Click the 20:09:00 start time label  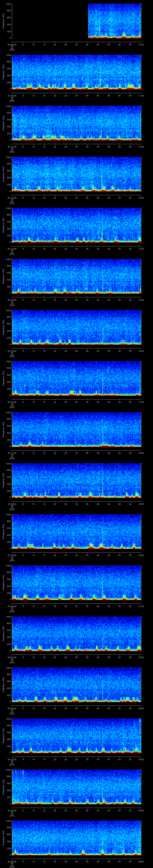12,44
